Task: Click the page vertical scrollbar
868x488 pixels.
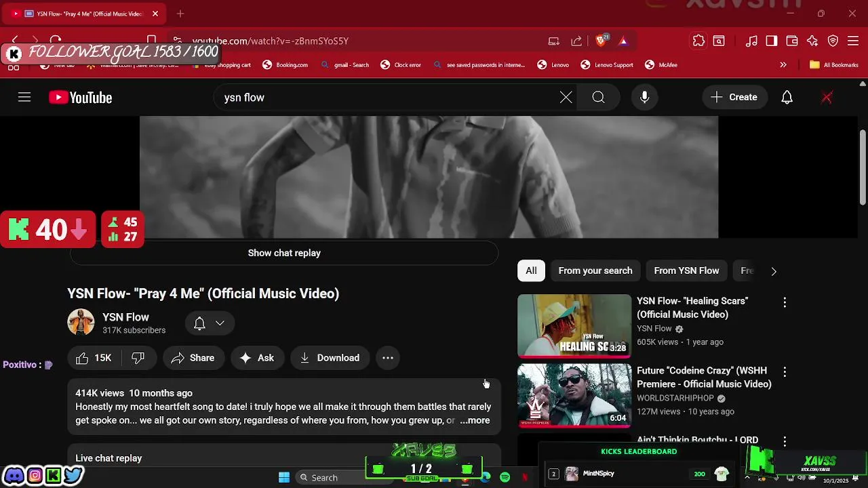Action: point(863,166)
